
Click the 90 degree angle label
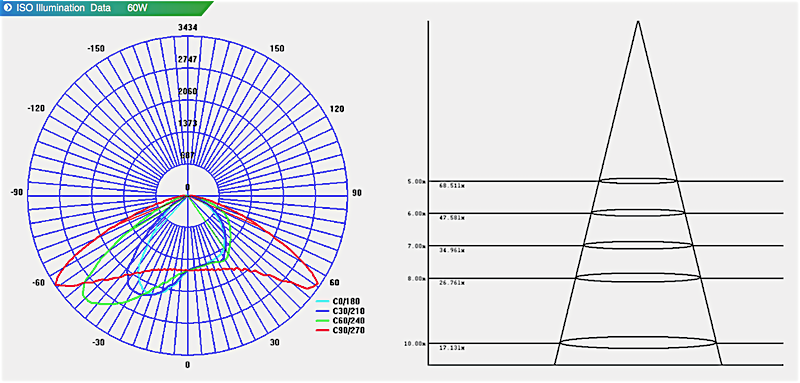[357, 193]
